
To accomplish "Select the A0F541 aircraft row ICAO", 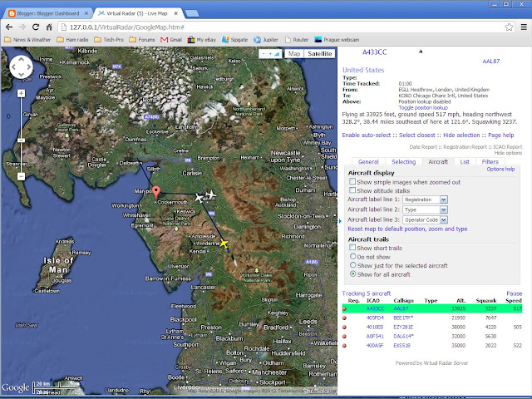I will [375, 336].
